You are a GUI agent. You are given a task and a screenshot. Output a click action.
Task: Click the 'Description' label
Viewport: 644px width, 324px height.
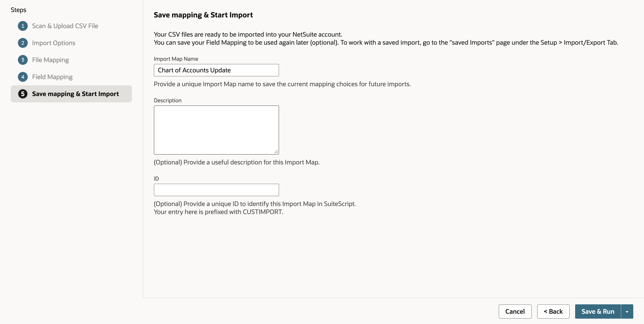click(167, 100)
